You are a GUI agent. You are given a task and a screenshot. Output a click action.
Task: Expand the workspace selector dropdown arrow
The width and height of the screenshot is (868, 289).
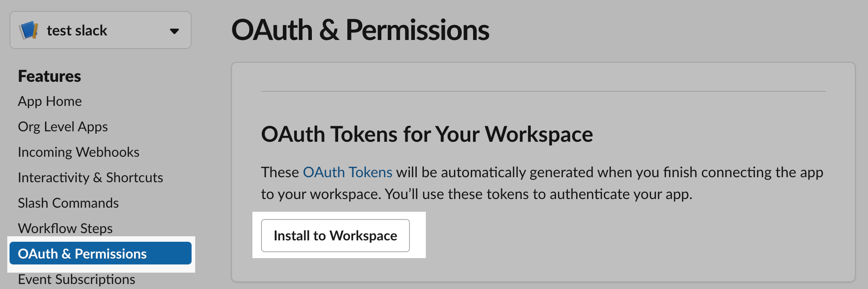174,31
